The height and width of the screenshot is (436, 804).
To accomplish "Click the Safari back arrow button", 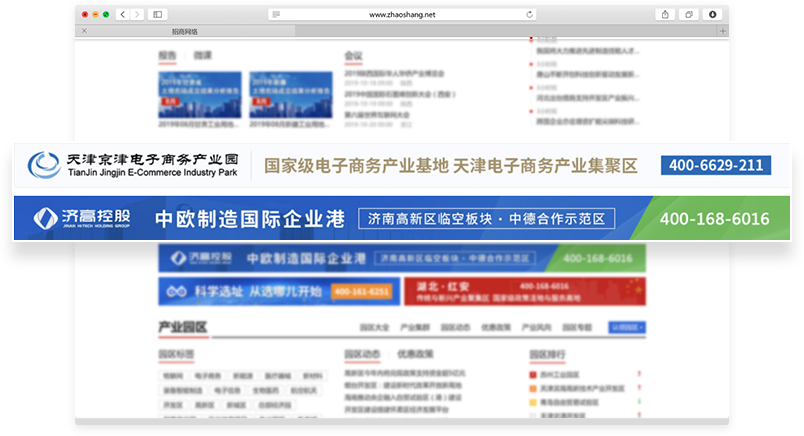I will [122, 15].
